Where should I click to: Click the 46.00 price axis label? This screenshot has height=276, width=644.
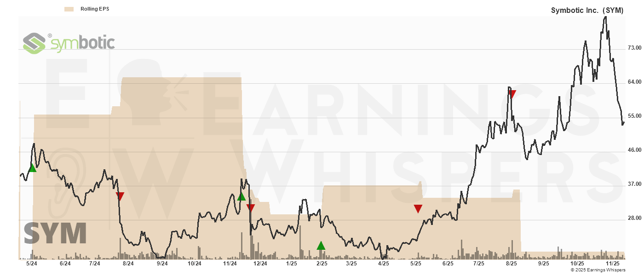(x=634, y=150)
